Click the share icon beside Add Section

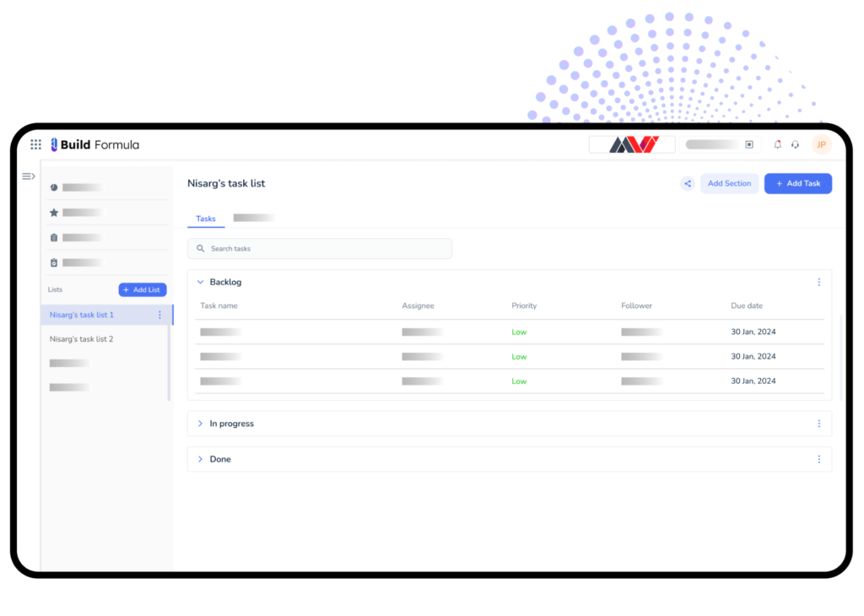687,183
